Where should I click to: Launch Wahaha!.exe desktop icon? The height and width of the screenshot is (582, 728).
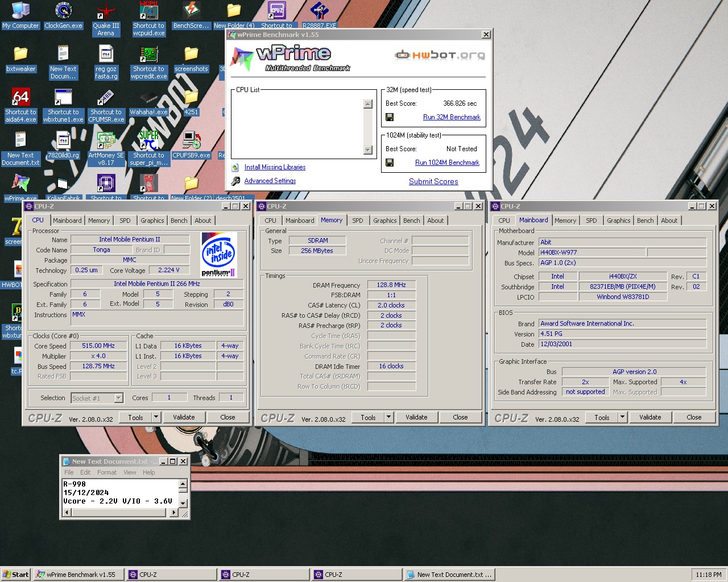coord(148,103)
